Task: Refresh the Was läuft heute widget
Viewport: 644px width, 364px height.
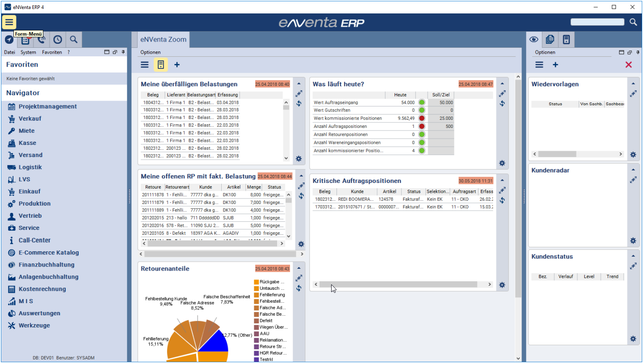Action: (x=502, y=104)
